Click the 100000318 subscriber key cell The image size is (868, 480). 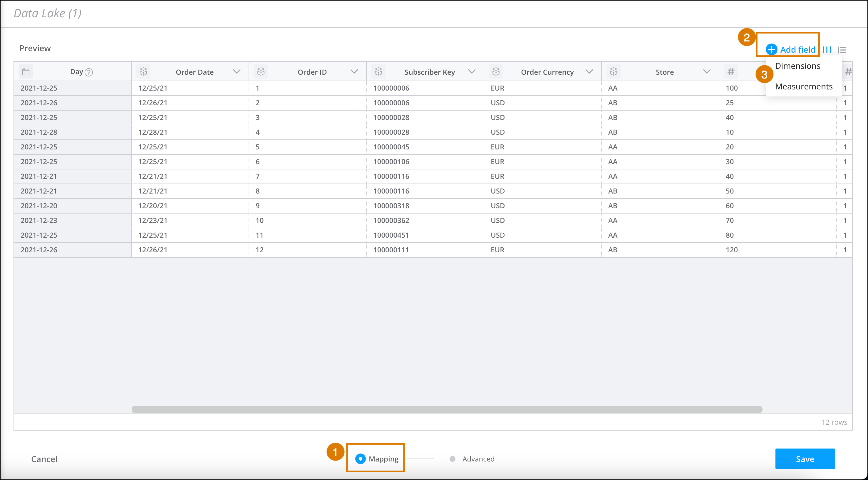425,206
